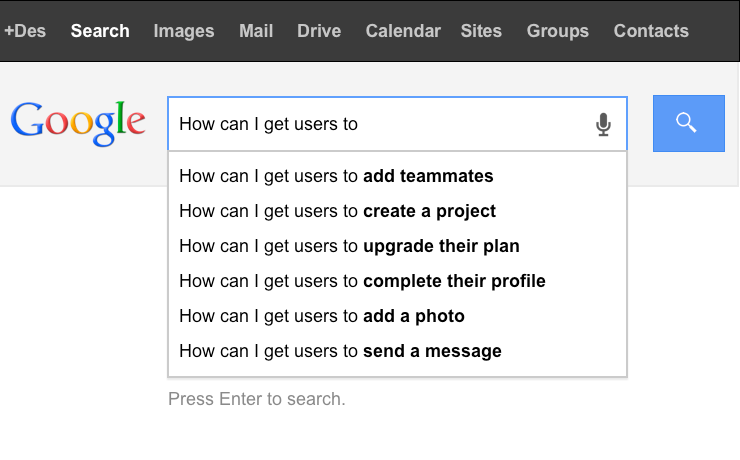Choose suggestion ending in create a project
The width and height of the screenshot is (740, 460).
(x=397, y=211)
